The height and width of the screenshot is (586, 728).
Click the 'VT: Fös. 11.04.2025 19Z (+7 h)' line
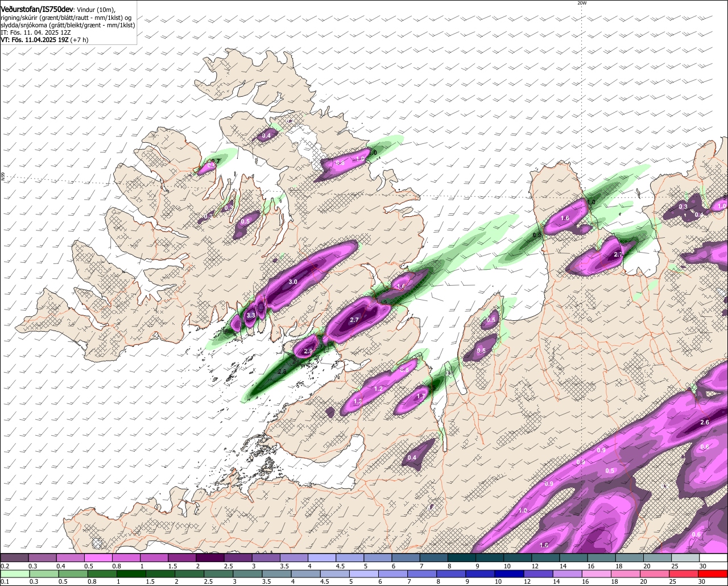click(x=44, y=40)
